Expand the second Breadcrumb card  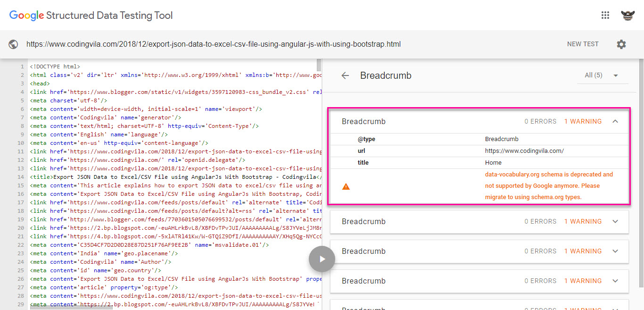tap(615, 221)
